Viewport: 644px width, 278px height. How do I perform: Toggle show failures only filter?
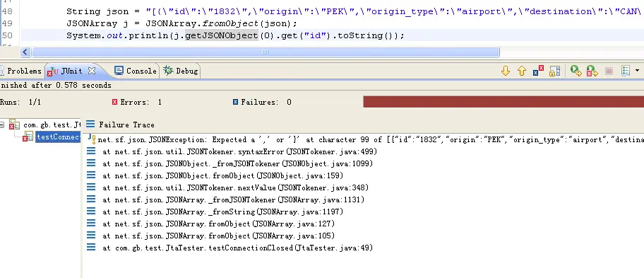coord(538,71)
